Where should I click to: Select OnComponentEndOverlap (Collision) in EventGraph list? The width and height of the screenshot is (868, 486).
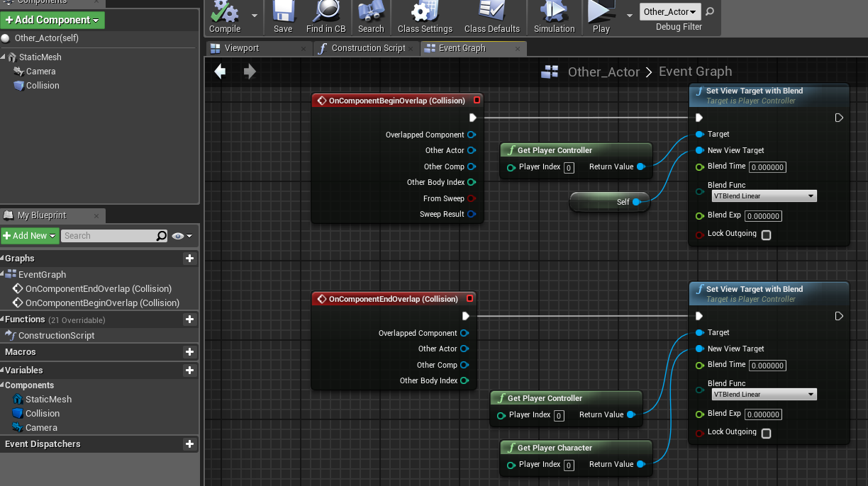point(99,289)
